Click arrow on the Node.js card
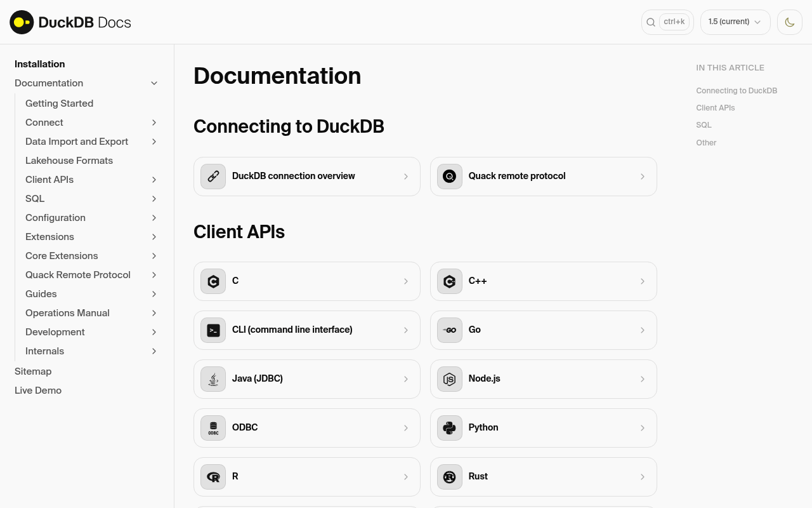This screenshot has width=812, height=508. click(643, 379)
